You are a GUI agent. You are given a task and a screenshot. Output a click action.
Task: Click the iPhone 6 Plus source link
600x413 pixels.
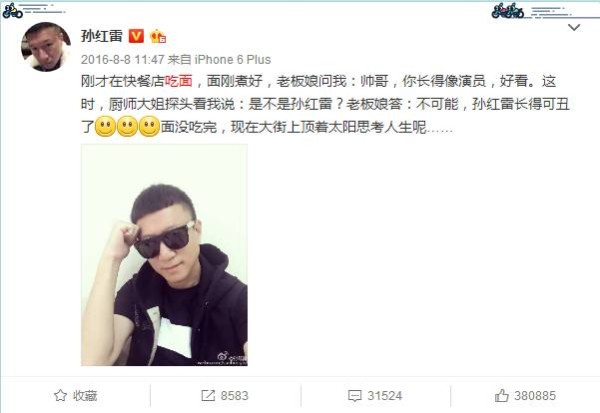233,59
